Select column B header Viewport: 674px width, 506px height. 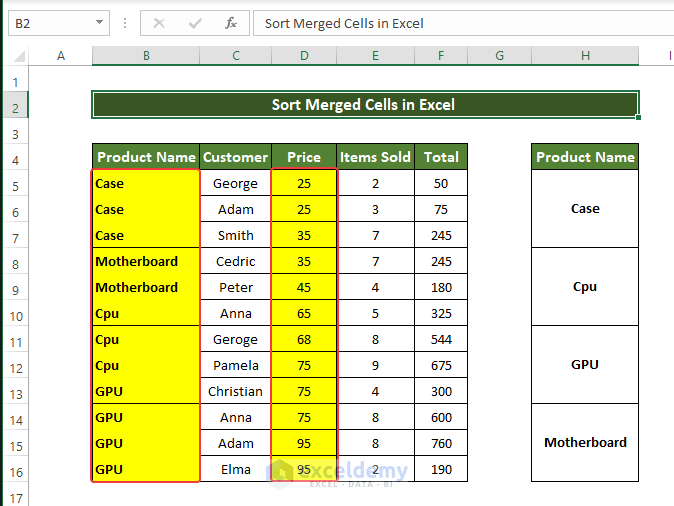(146, 56)
